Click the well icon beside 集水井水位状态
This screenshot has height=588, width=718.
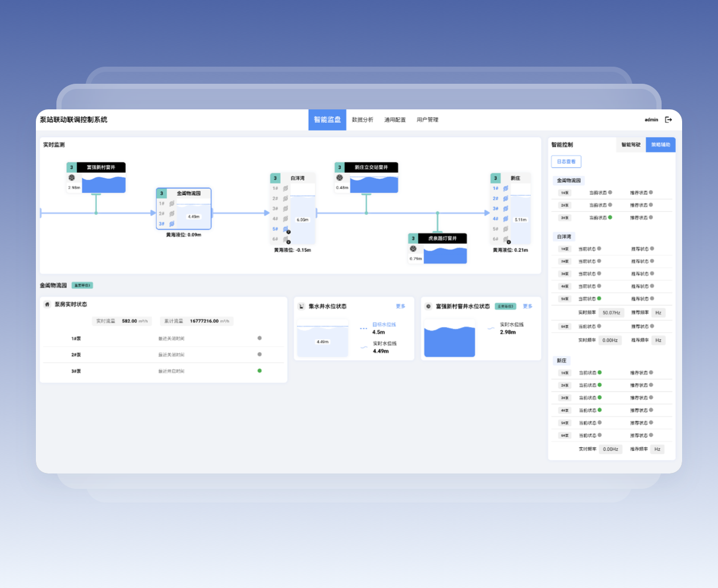pos(301,307)
